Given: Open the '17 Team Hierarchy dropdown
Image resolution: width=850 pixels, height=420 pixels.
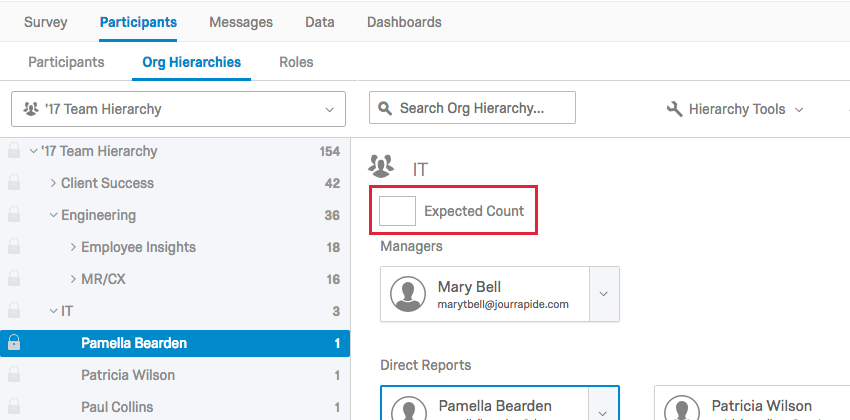Looking at the screenshot, I should click(178, 109).
